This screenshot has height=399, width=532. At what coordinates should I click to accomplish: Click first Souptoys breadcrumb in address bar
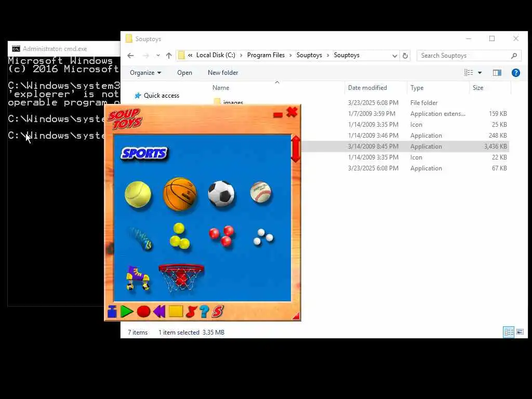coord(309,55)
